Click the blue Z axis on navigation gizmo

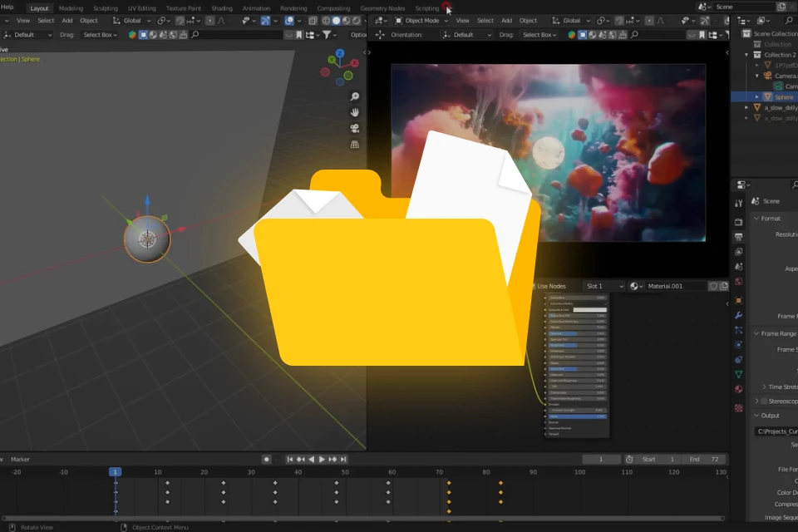click(339, 53)
